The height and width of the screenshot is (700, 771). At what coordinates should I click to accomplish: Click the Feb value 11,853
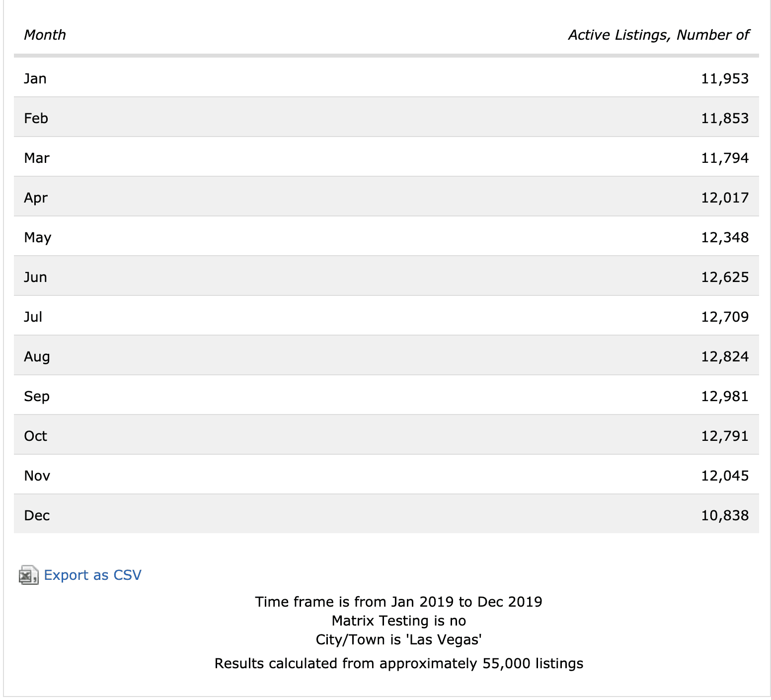click(724, 118)
